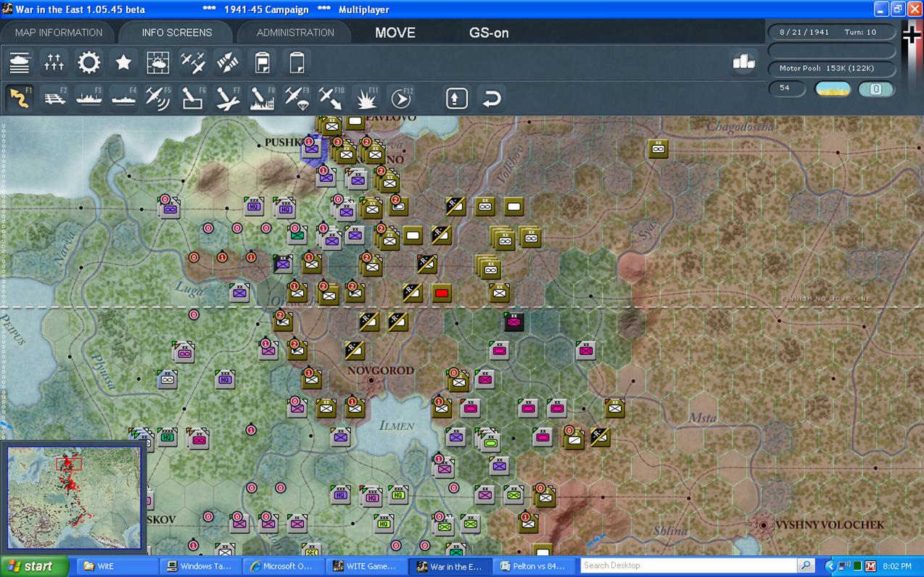Click the NOVGOROD city hex

click(x=371, y=380)
